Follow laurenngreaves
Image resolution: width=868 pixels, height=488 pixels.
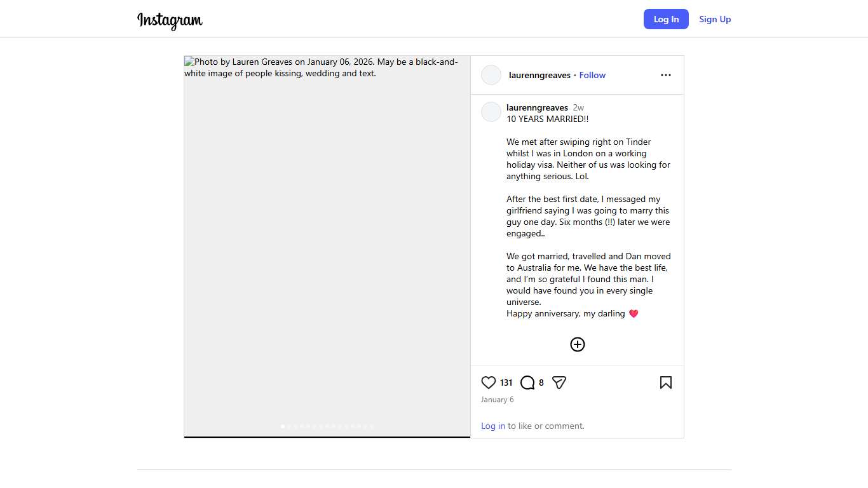point(592,75)
